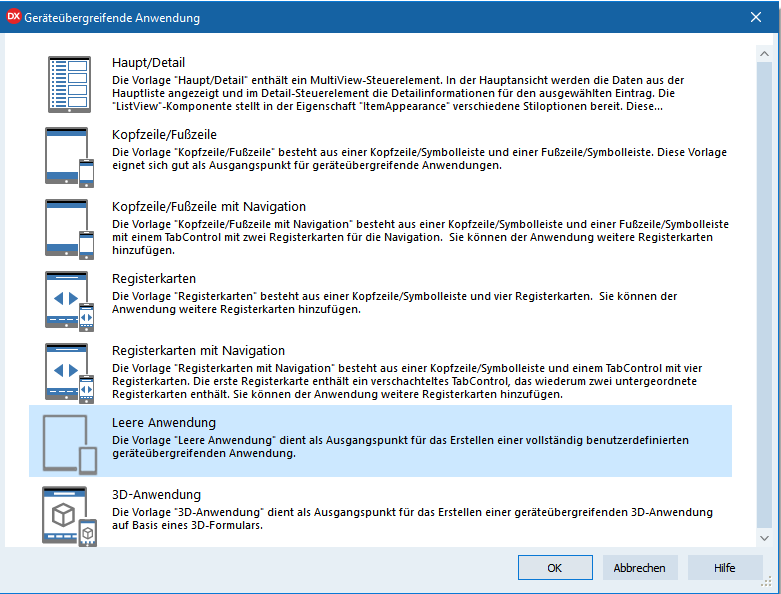This screenshot has height=594, width=781.
Task: Choose the 3D-Anwendung description text
Action: 400,519
